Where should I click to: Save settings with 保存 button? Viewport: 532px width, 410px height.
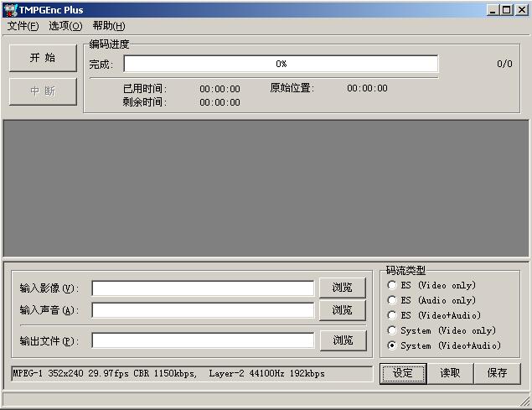[497, 373]
